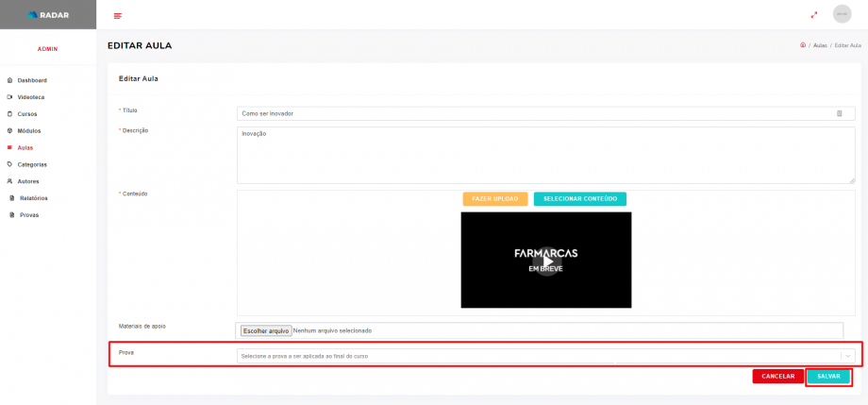This screenshot has height=405, width=868.
Task: Open the user avatar profile menu
Action: point(842,14)
